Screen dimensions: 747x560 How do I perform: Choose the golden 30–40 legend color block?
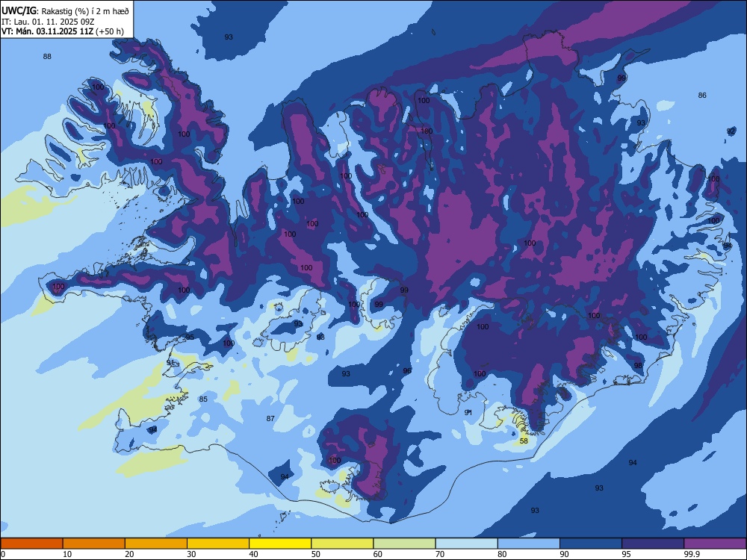click(x=218, y=544)
